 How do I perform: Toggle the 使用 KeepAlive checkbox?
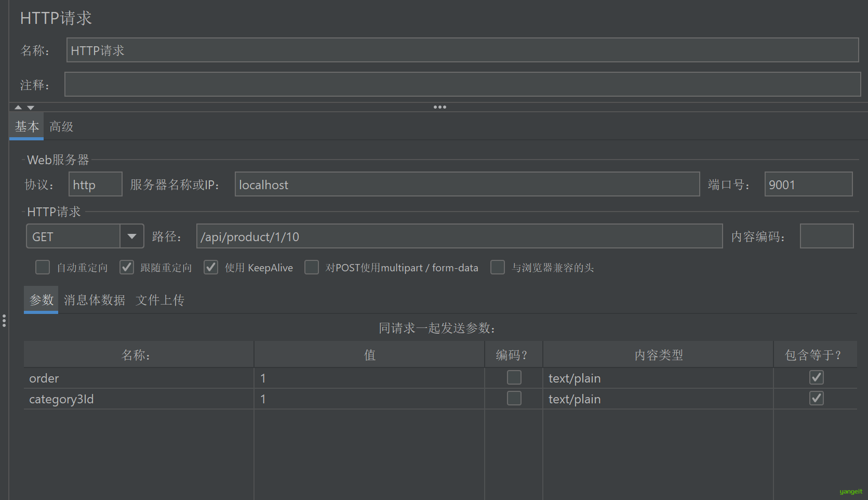click(211, 267)
